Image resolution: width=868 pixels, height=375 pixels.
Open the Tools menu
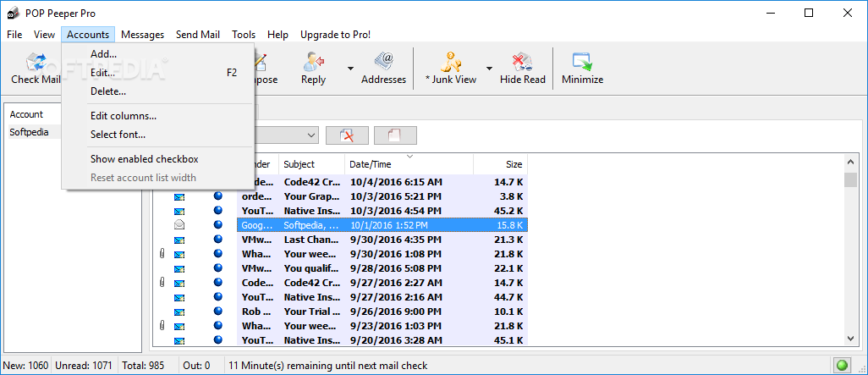[x=244, y=35]
